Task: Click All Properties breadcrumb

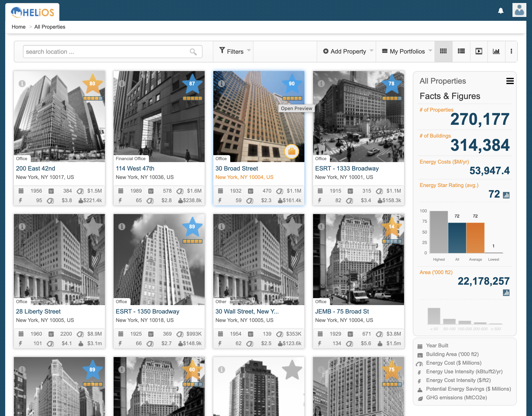Action: tap(50, 27)
